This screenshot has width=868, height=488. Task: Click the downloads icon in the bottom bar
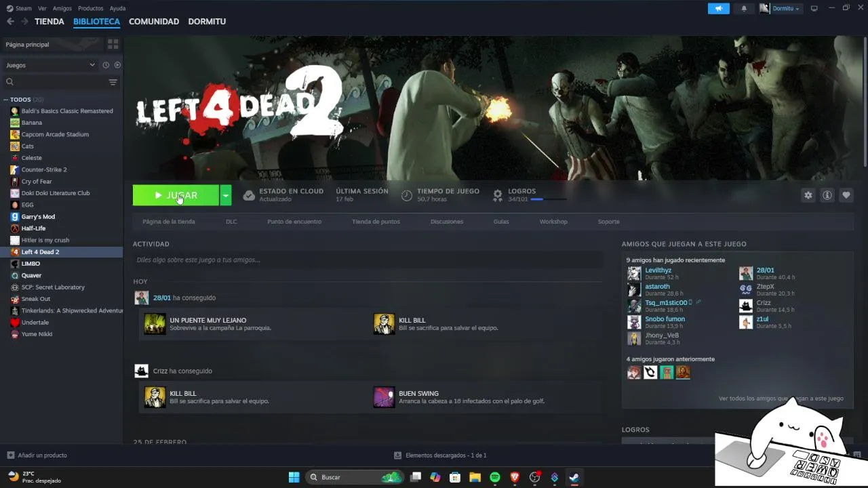397,455
